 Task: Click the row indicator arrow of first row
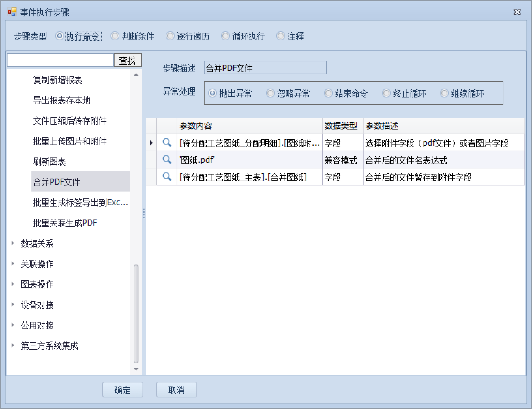pyautogui.click(x=151, y=143)
